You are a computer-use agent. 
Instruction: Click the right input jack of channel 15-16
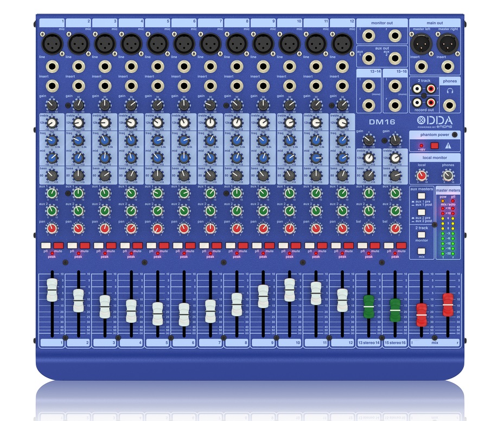[395, 105]
